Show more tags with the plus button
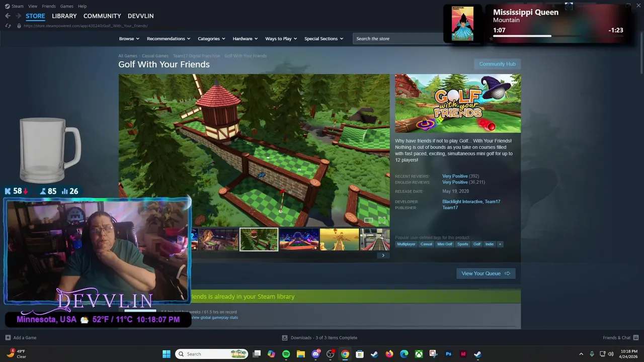644x362 pixels. click(x=500, y=244)
